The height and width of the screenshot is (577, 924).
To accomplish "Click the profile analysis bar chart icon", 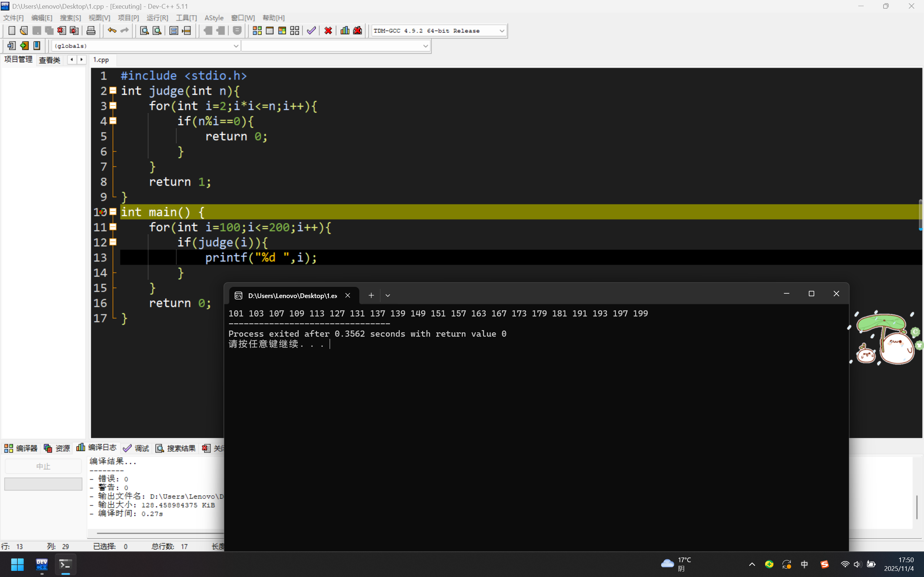I will coord(345,31).
